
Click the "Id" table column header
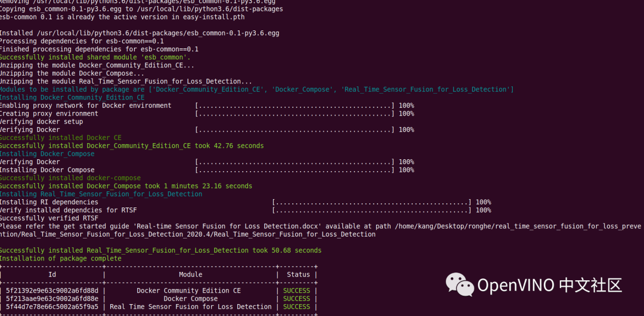[52, 274]
